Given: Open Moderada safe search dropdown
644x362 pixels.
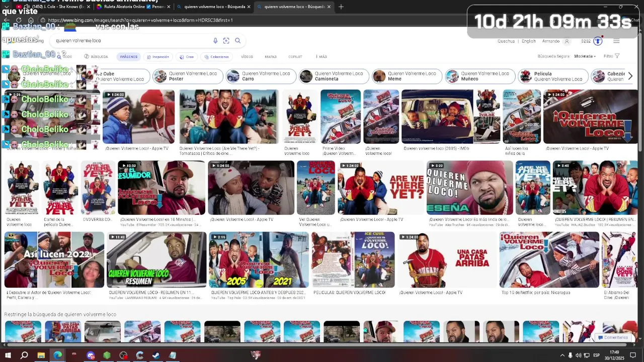Looking at the screenshot, I should pos(585,56).
